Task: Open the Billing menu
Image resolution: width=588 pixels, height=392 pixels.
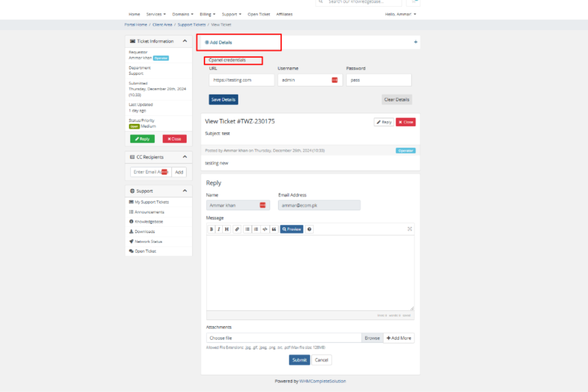Action: (x=207, y=14)
